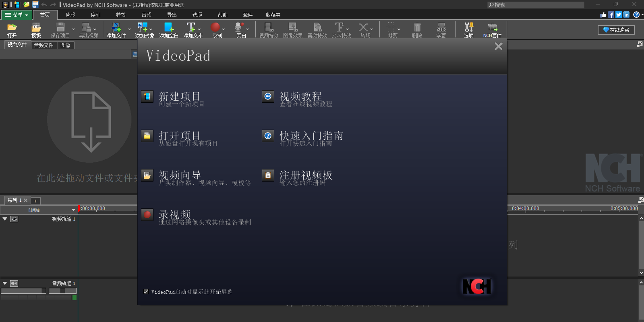Switch to the Export (导出) ribbon tab
This screenshot has width=644, height=322.
(x=172, y=15)
